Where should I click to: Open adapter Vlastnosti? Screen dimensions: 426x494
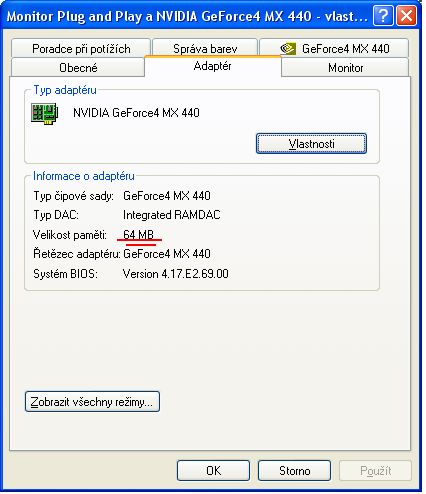click(x=311, y=144)
